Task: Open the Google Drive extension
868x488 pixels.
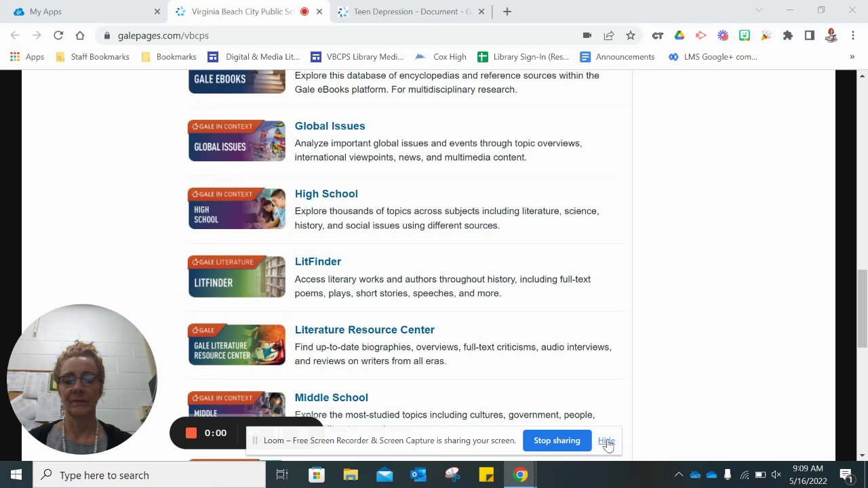Action: (x=679, y=35)
